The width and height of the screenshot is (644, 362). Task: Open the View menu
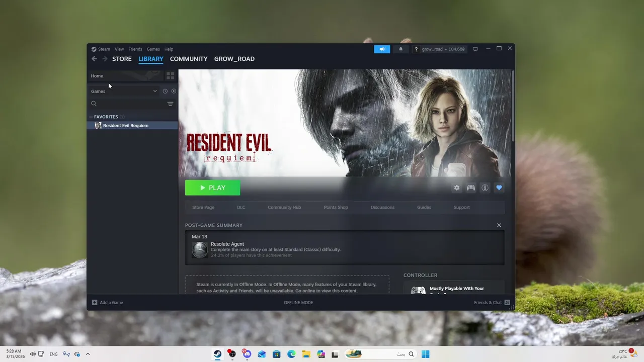[119, 49]
